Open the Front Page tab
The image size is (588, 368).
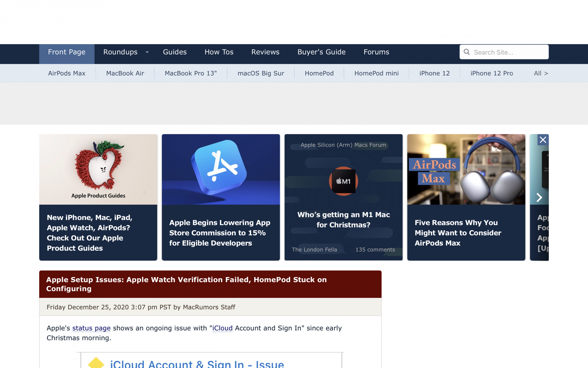point(67,52)
